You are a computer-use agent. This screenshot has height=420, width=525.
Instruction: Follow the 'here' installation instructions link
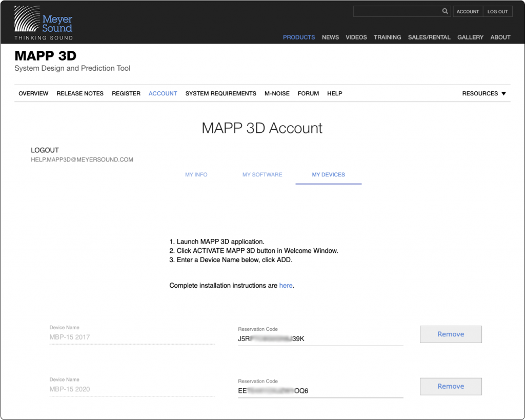(x=286, y=285)
